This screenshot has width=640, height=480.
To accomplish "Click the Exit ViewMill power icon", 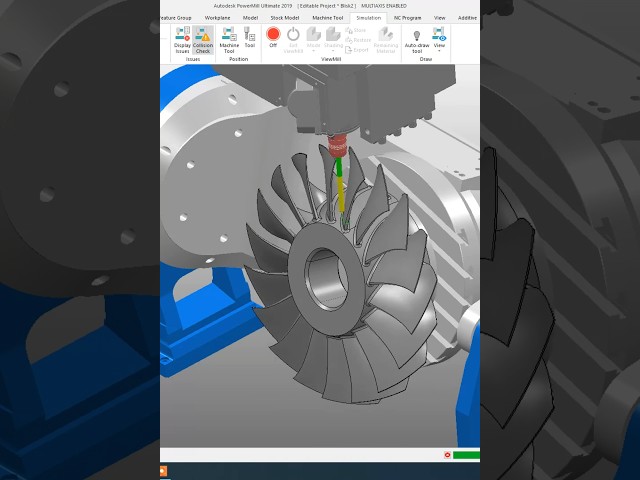I will pos(293,40).
